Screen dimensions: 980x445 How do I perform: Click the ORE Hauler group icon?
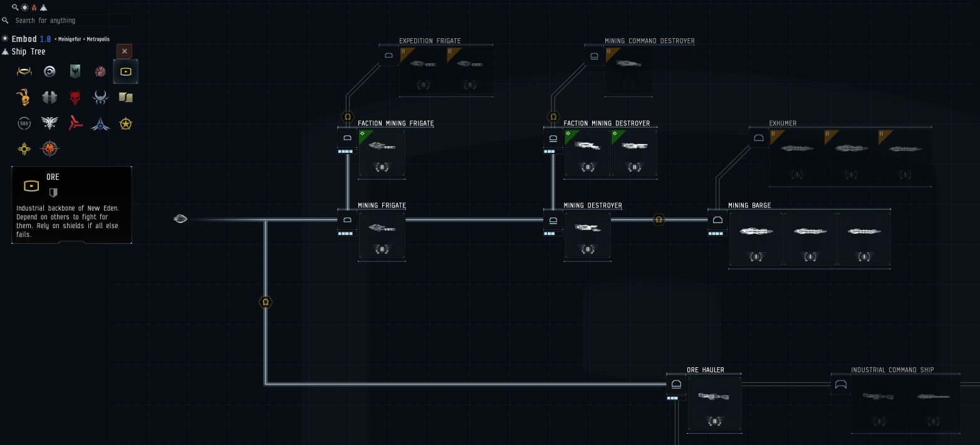point(676,384)
